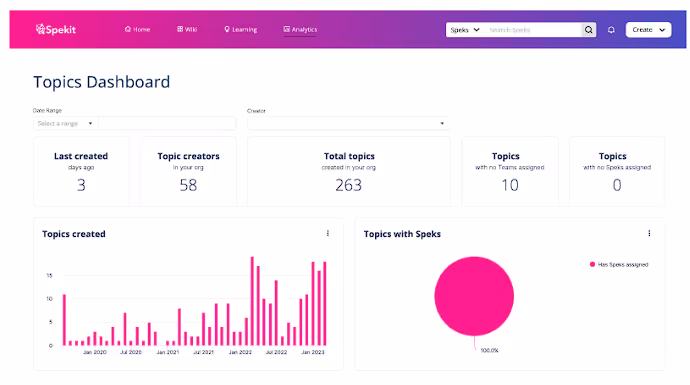The image size is (690, 385).
Task: Click the Total topics value 263
Action: pos(349,185)
